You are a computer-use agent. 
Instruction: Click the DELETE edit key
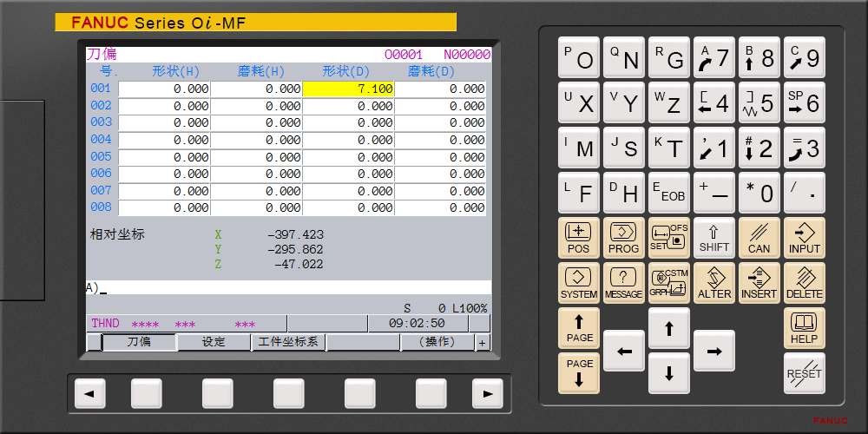click(805, 283)
